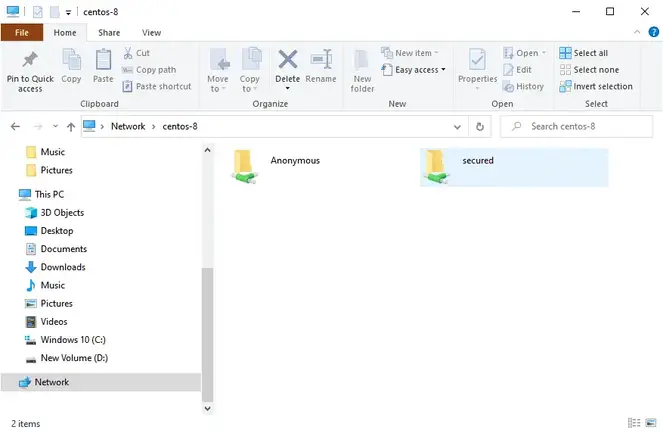Image resolution: width=663 pixels, height=433 pixels.
Task: Open the New item dropdown
Action: click(410, 53)
